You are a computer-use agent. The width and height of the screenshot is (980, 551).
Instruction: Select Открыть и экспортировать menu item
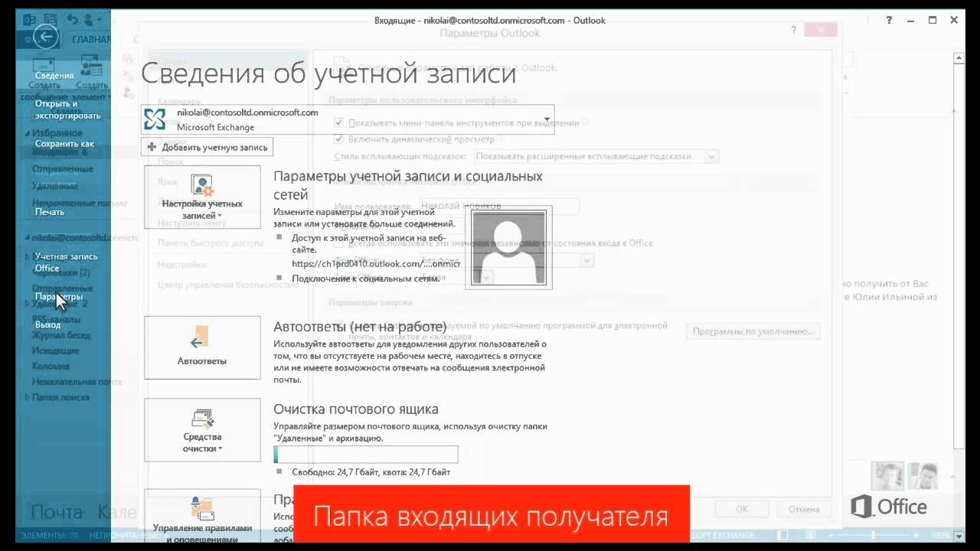point(67,109)
